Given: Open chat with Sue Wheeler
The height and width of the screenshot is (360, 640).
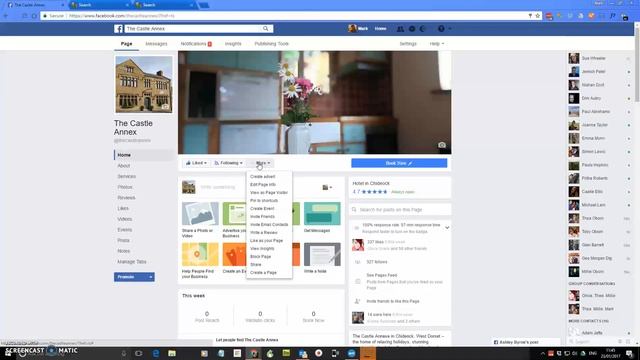Looking at the screenshot, I should click(599, 58).
